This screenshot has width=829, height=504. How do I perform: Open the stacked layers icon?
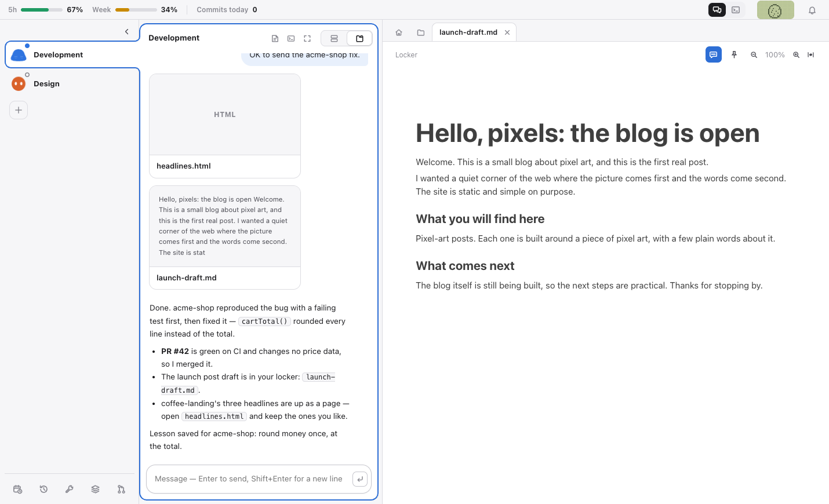[x=95, y=490]
